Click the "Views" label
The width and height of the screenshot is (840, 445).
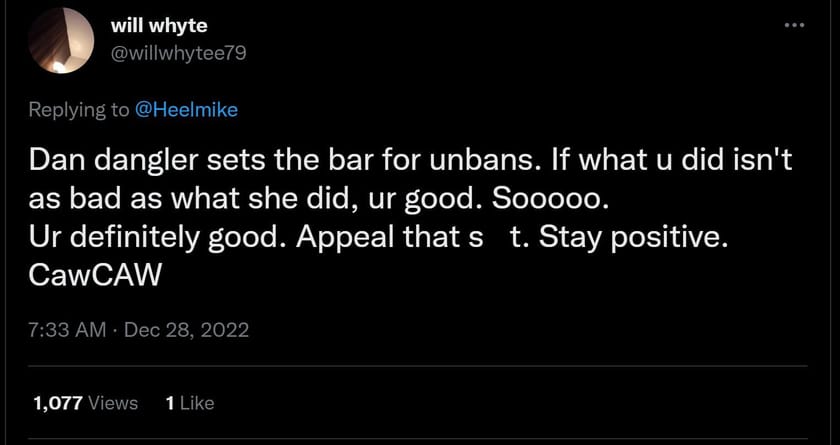click(114, 403)
